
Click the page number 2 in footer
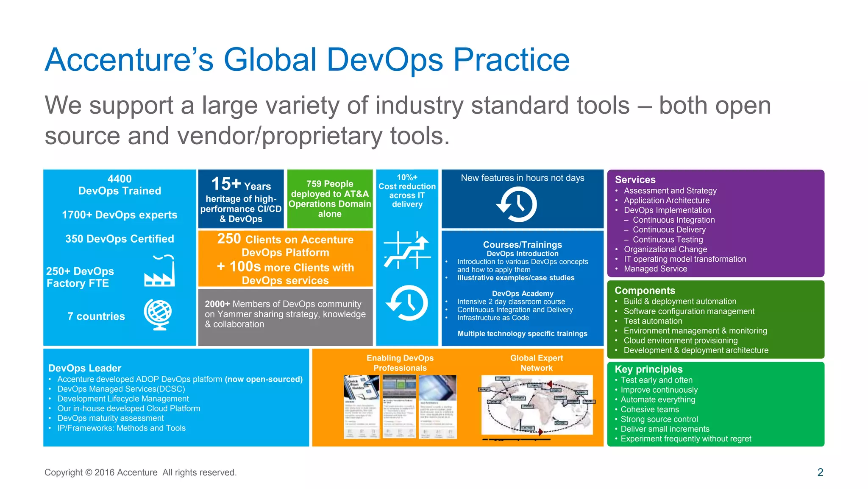[x=820, y=472]
